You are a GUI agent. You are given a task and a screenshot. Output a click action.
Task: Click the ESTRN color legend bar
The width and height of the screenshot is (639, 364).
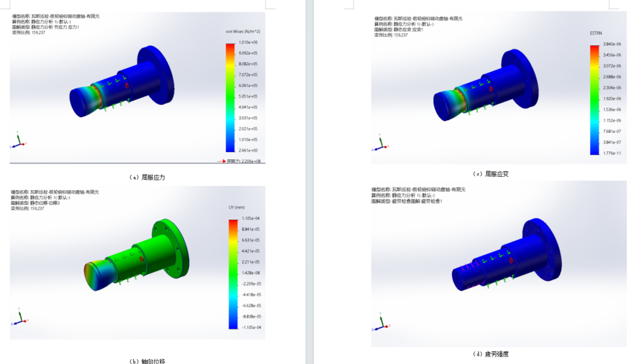coord(594,100)
